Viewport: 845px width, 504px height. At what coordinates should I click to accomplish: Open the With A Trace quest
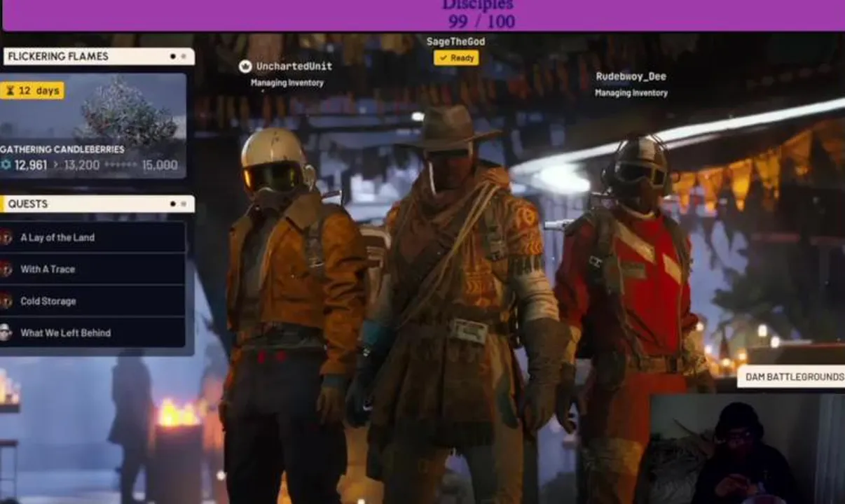point(92,269)
